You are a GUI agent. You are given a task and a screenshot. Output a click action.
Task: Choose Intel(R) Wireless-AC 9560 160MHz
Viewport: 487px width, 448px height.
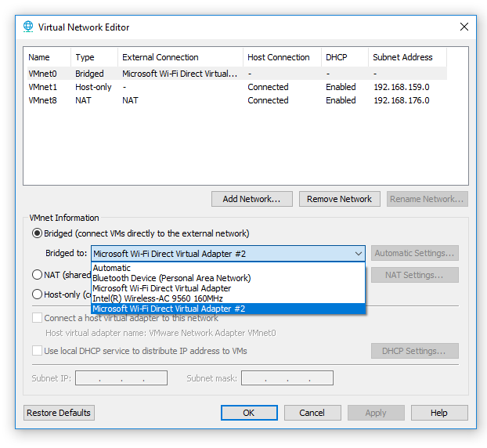[x=229, y=298]
